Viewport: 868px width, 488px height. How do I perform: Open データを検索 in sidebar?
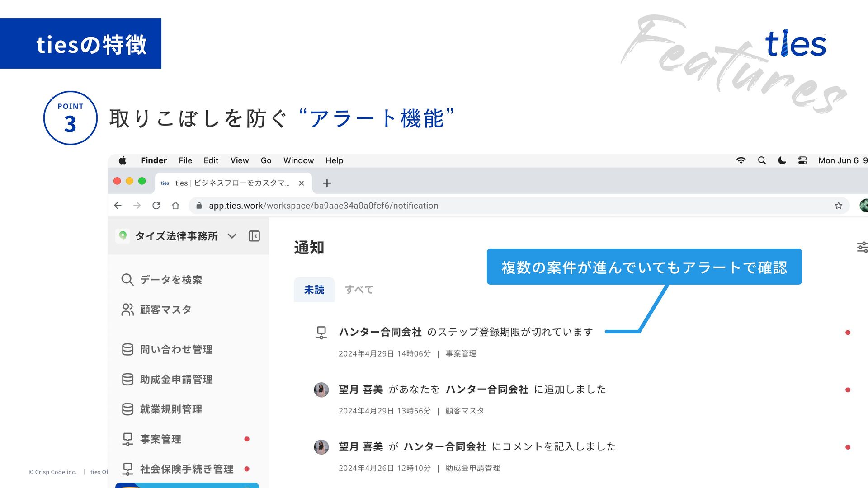click(171, 280)
